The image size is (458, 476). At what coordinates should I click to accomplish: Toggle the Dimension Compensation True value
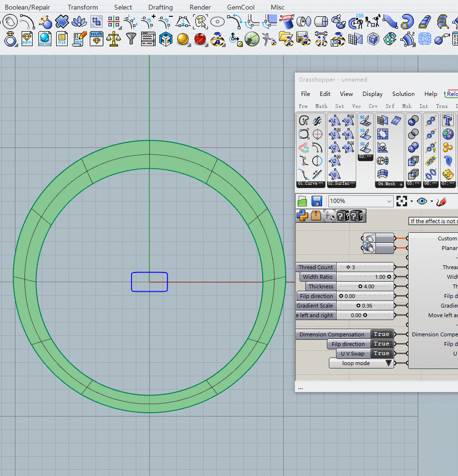tap(381, 334)
